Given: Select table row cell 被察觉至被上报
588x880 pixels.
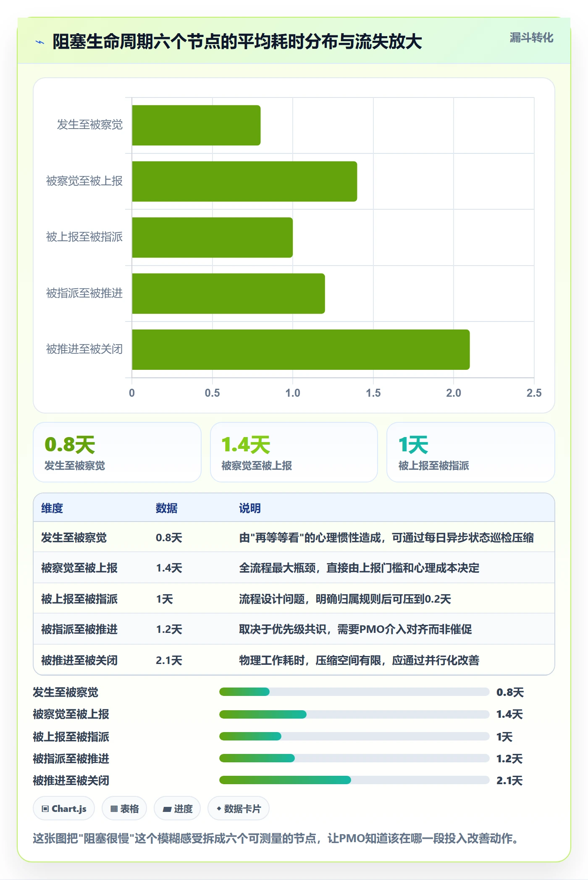Looking at the screenshot, I should (79, 568).
